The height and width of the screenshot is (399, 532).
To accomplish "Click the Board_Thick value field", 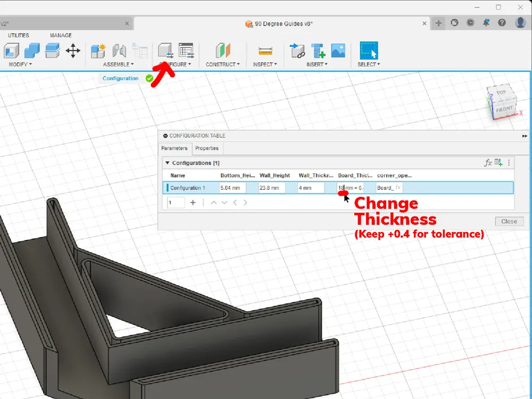I will (350, 188).
